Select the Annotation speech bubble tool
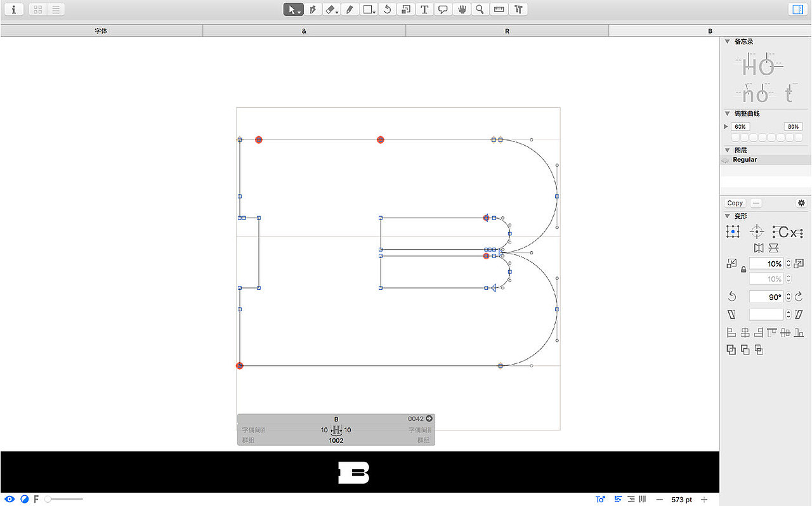812x506 pixels. coord(443,10)
